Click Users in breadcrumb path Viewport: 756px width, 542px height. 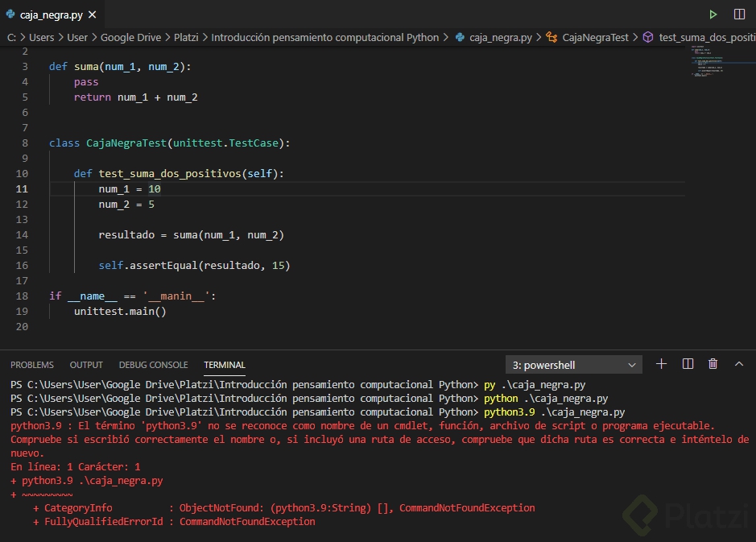pos(42,38)
